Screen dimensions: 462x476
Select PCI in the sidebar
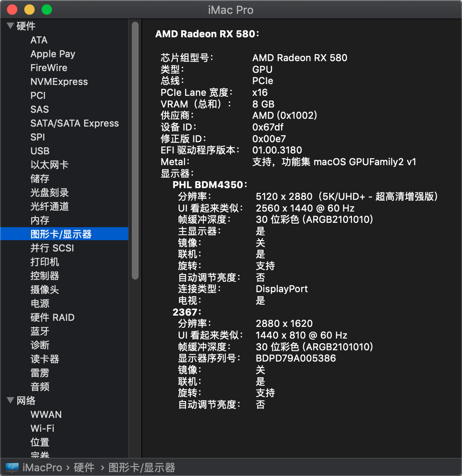tap(38, 96)
